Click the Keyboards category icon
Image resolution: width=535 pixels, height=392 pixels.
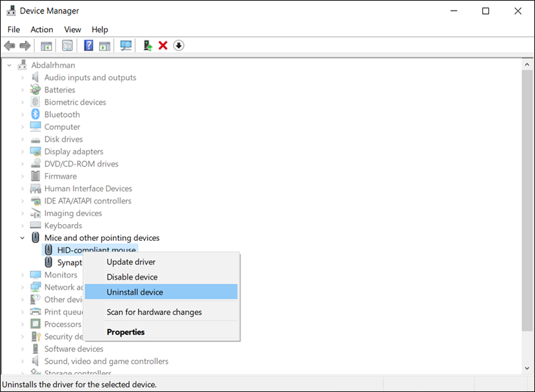35,225
